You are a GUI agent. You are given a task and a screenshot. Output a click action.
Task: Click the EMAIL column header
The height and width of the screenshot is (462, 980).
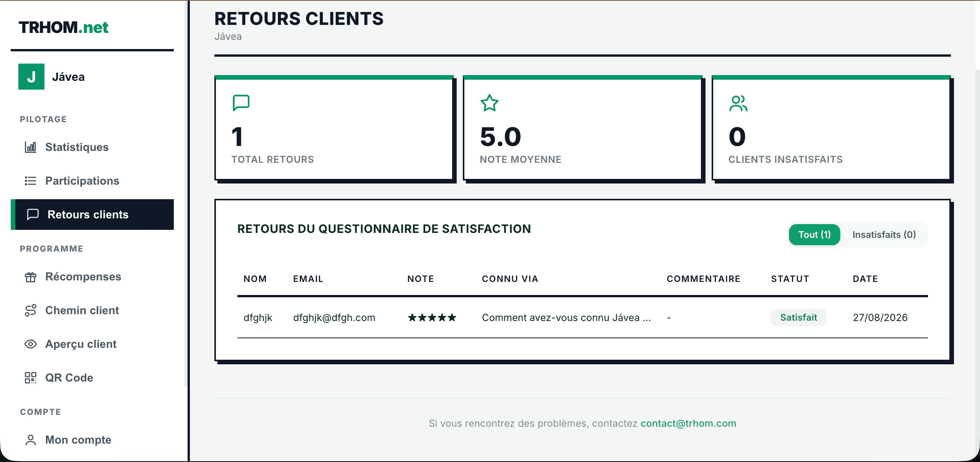click(308, 279)
